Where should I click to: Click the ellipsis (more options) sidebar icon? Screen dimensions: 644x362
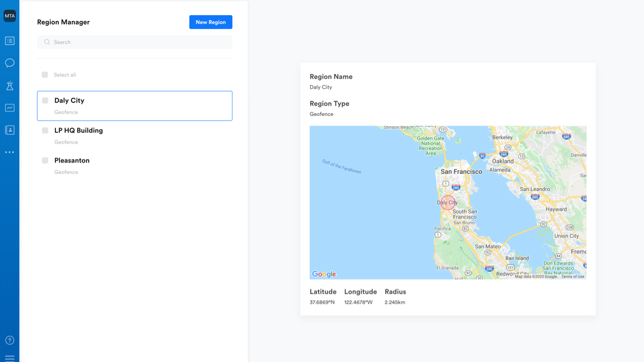pos(10,152)
